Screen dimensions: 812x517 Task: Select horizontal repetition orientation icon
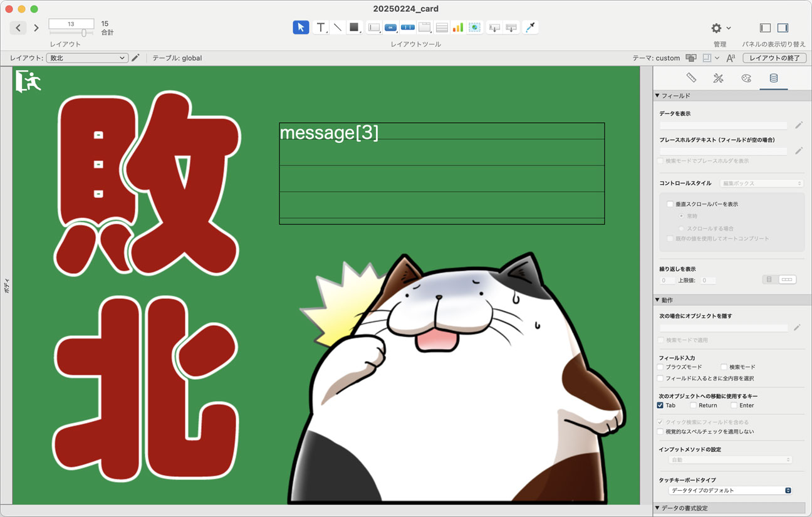pyautogui.click(x=787, y=279)
